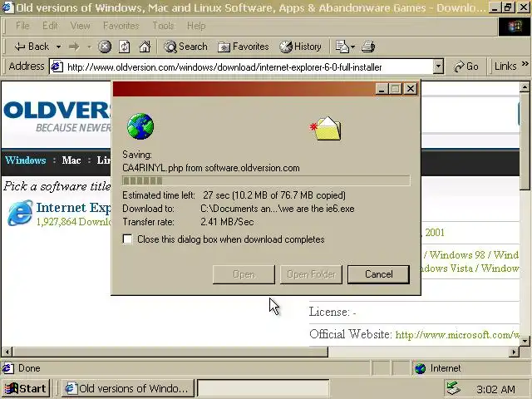Click the globe icon in download dialog

[x=140, y=126]
